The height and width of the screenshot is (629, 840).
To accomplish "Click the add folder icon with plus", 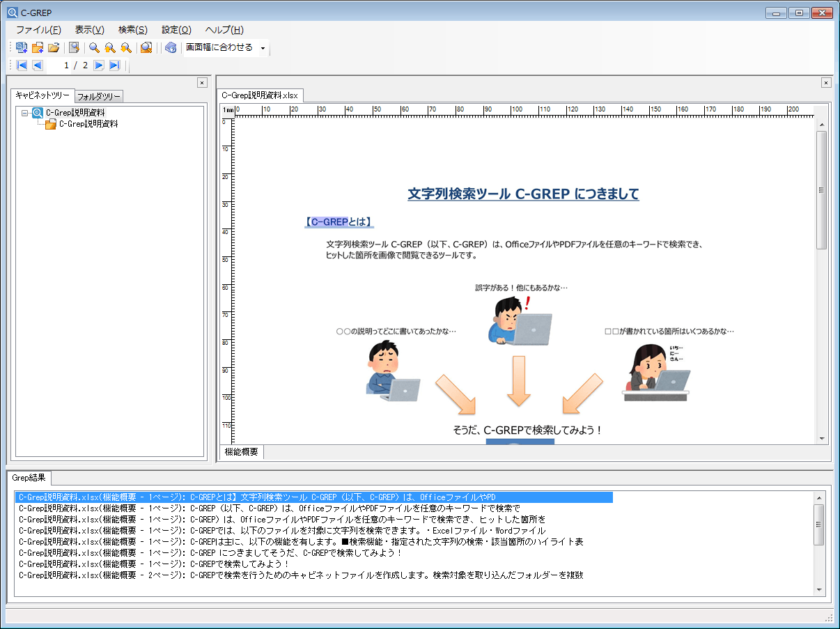I will (38, 48).
